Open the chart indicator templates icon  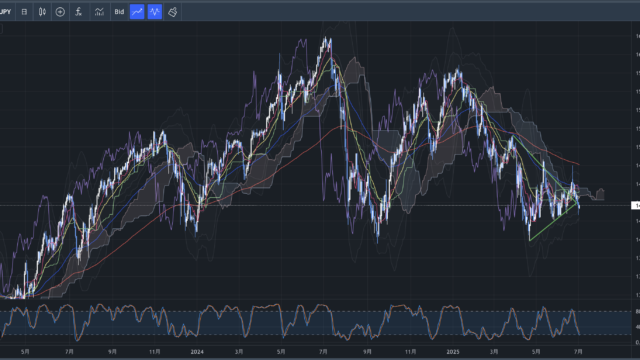click(99, 12)
